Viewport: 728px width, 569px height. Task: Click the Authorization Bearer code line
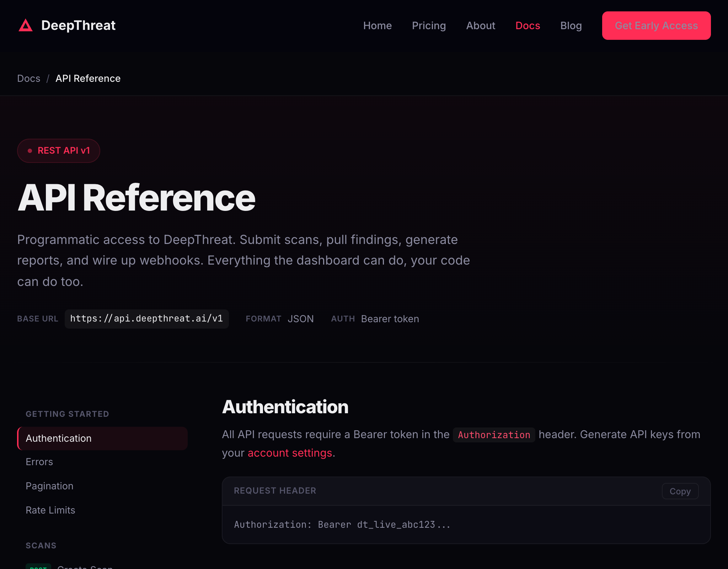[x=342, y=525]
